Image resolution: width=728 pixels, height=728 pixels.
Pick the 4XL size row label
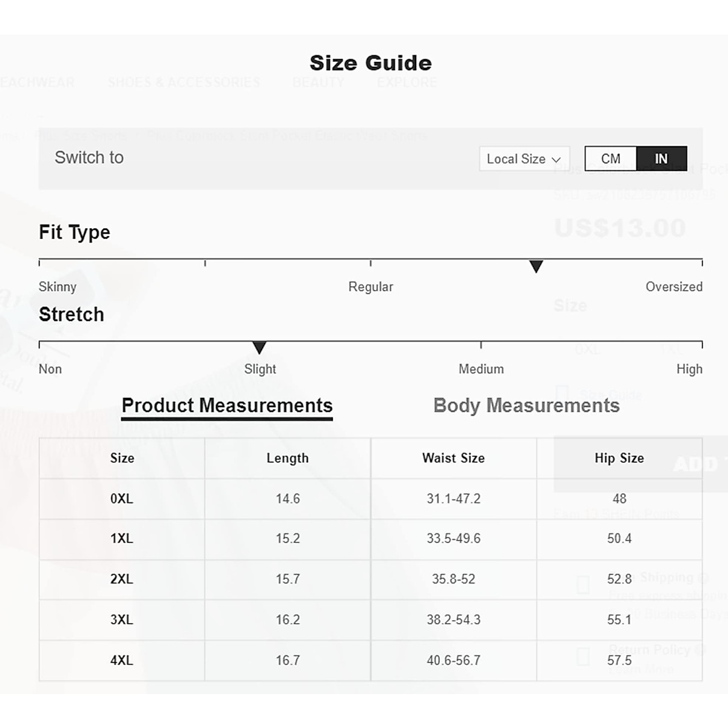[122, 660]
